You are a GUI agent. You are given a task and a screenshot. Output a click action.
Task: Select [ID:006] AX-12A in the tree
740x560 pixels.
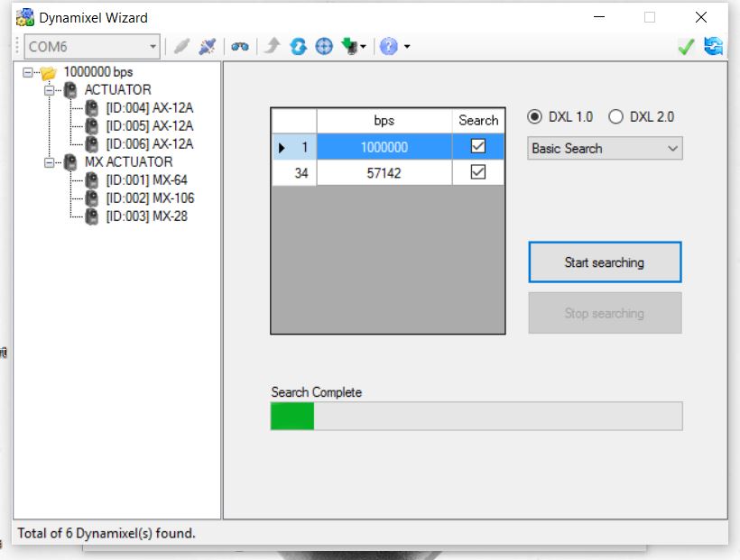(x=150, y=144)
